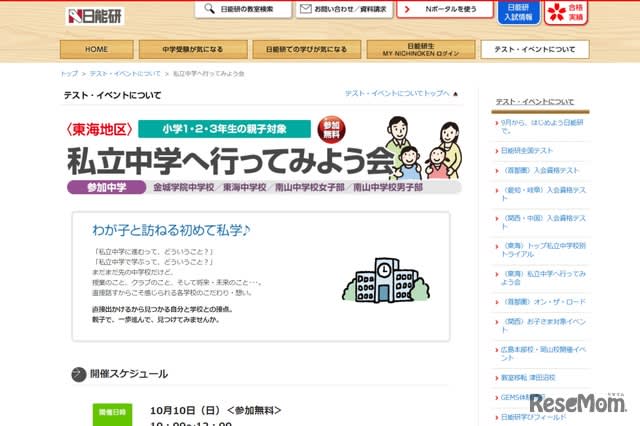Click the school building illustration
The height and width of the screenshot is (426, 640).
click(x=386, y=280)
